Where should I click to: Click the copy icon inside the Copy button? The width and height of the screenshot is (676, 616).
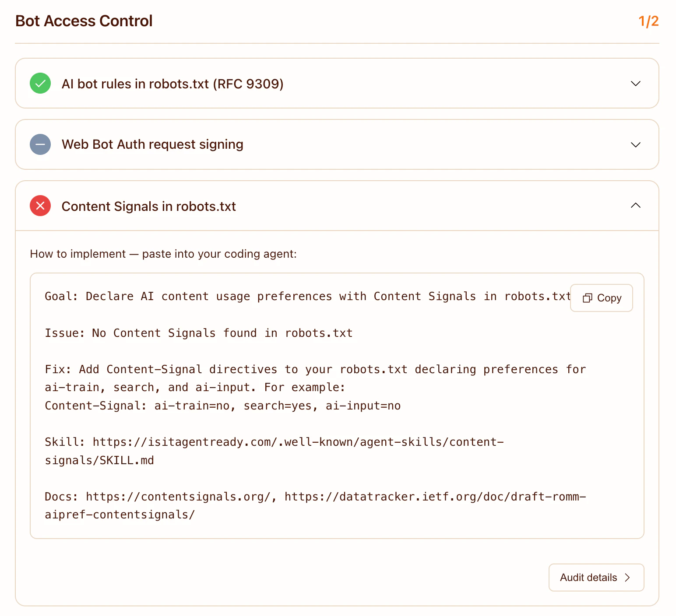coord(587,298)
